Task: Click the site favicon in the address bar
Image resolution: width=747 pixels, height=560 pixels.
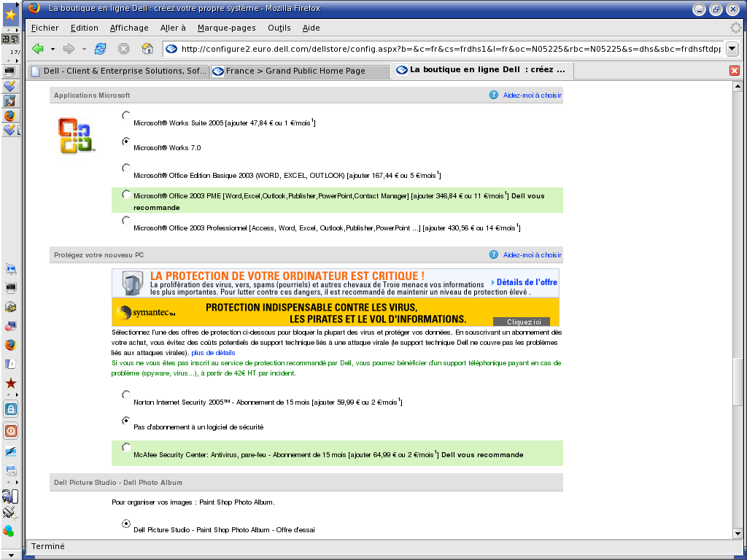Action: click(x=171, y=49)
